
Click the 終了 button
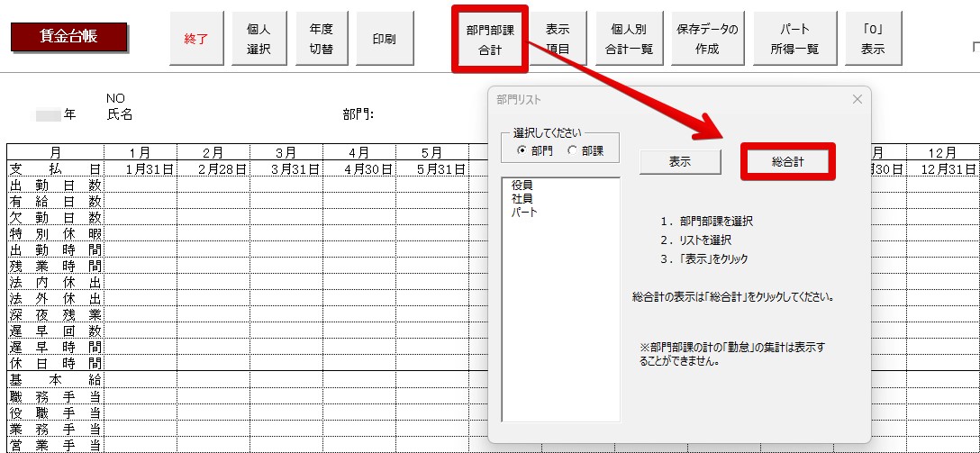195,40
